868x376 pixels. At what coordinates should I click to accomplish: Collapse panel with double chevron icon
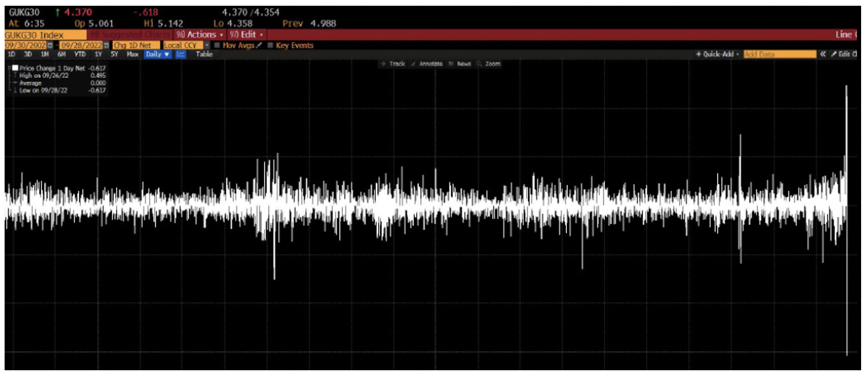[823, 54]
